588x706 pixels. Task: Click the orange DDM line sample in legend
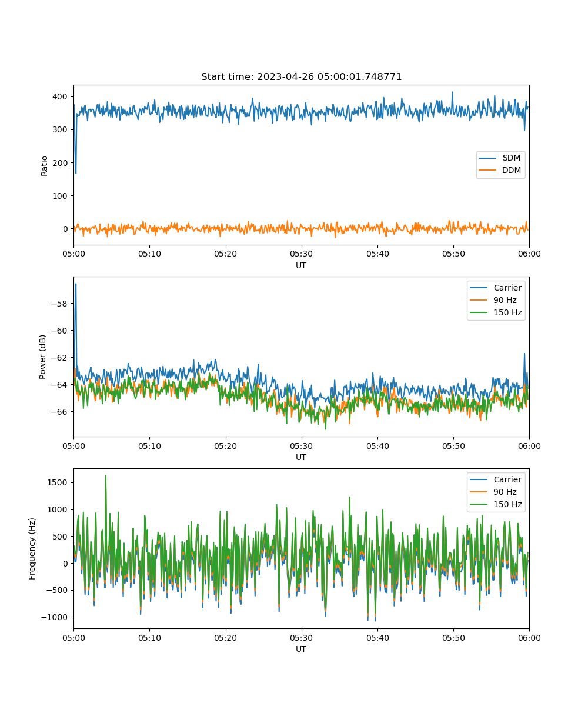489,171
